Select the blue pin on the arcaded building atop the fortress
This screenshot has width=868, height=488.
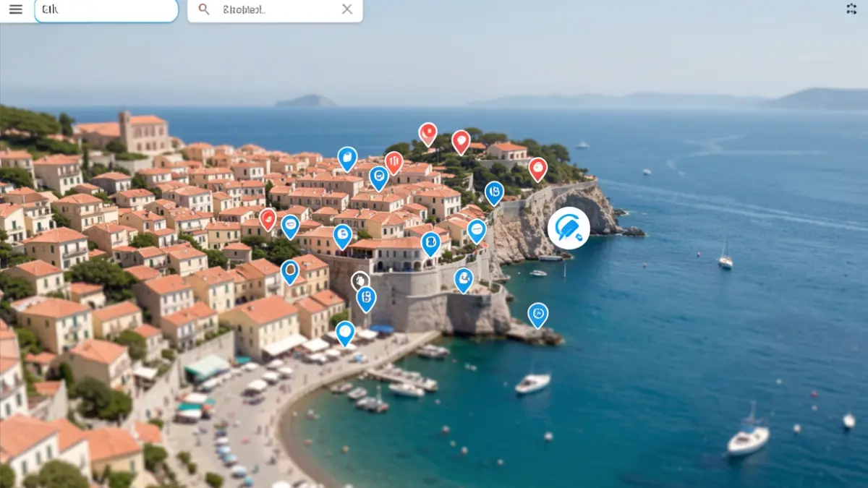(x=430, y=244)
